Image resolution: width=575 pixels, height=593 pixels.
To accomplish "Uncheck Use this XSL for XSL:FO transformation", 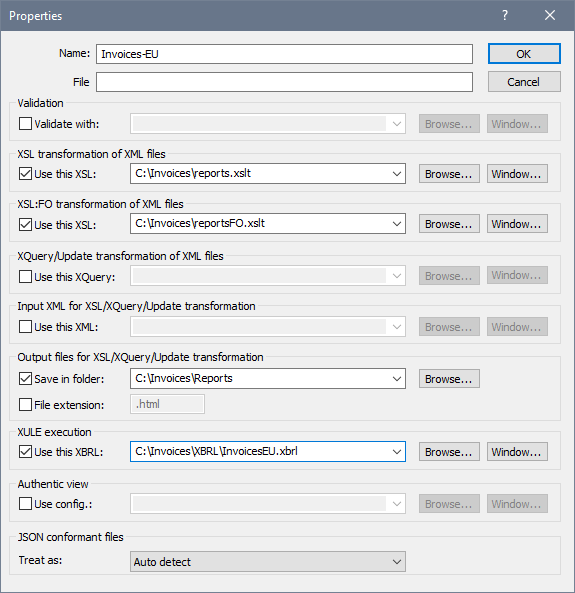I will pos(25,224).
